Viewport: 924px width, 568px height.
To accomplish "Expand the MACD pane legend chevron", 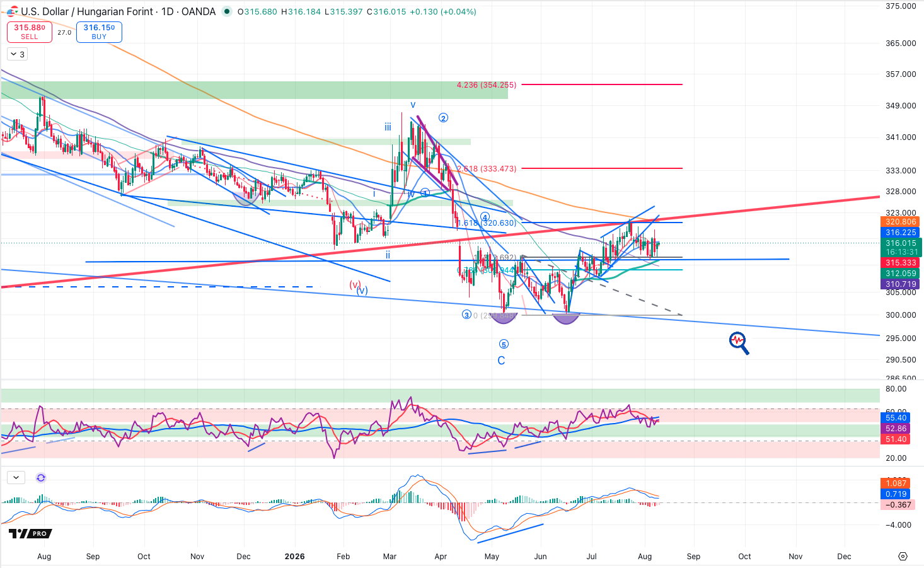I will [16, 478].
